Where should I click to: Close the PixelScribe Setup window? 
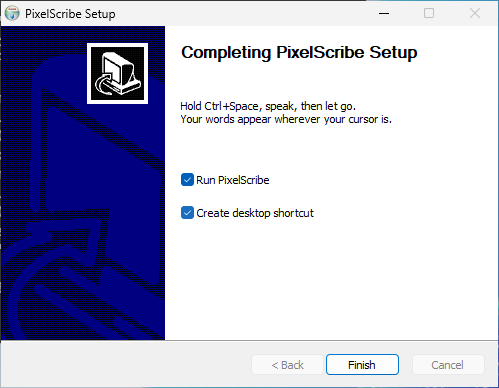pos(475,13)
